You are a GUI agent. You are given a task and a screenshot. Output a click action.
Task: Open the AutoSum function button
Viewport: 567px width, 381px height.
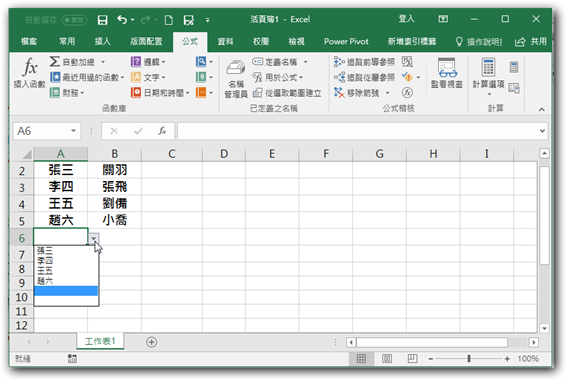(x=72, y=62)
